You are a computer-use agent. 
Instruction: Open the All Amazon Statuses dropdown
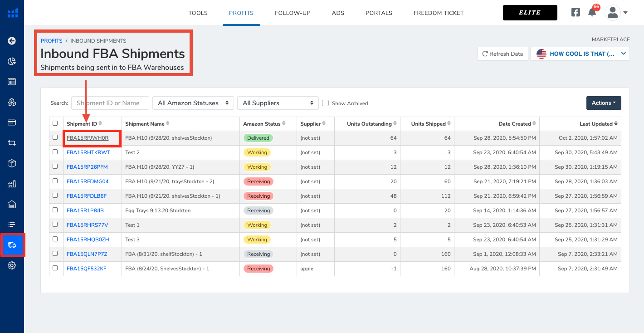coord(193,103)
